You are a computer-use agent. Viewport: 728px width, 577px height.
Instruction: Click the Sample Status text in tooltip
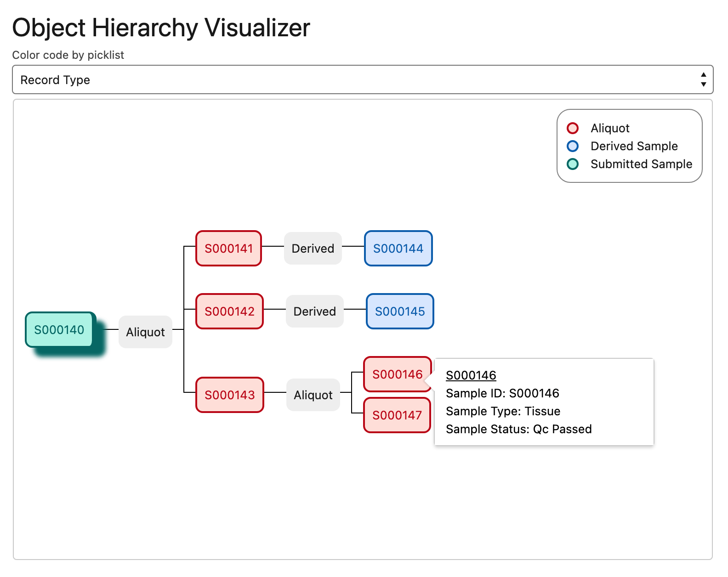click(518, 429)
